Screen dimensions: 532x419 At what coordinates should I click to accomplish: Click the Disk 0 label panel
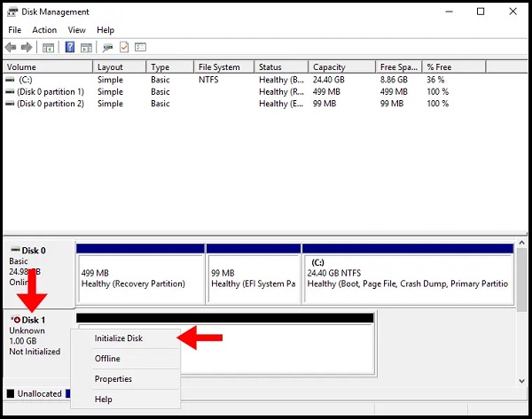coord(38,274)
